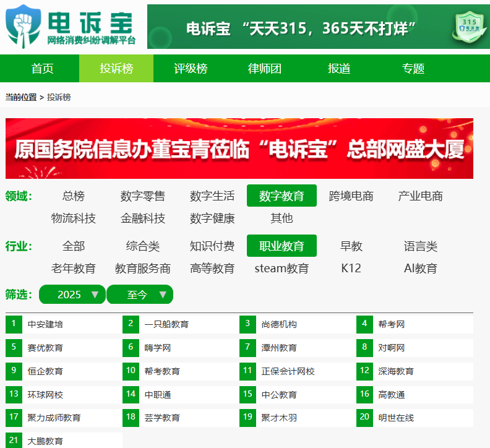Choose the 跨境电商 domain filter

tap(351, 196)
